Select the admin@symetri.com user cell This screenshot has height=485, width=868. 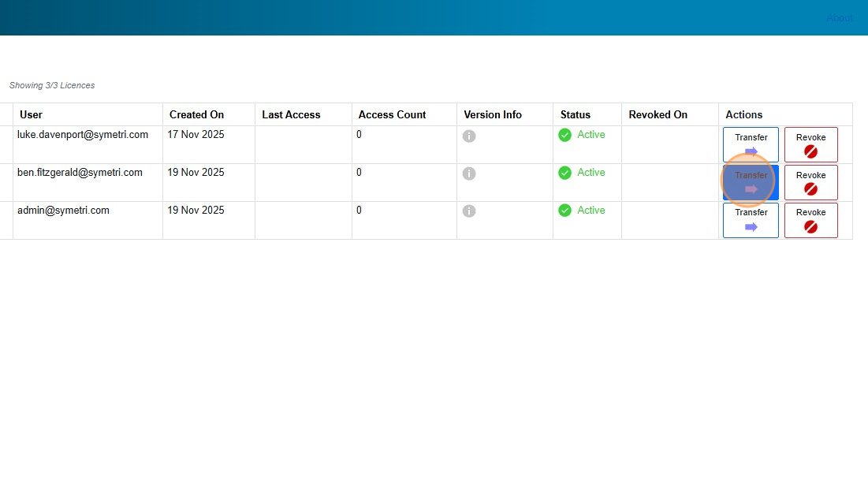coord(63,211)
